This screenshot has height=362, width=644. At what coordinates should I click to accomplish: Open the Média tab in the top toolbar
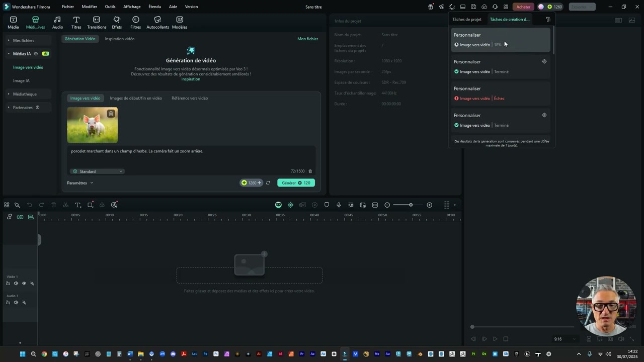pyautogui.click(x=13, y=23)
